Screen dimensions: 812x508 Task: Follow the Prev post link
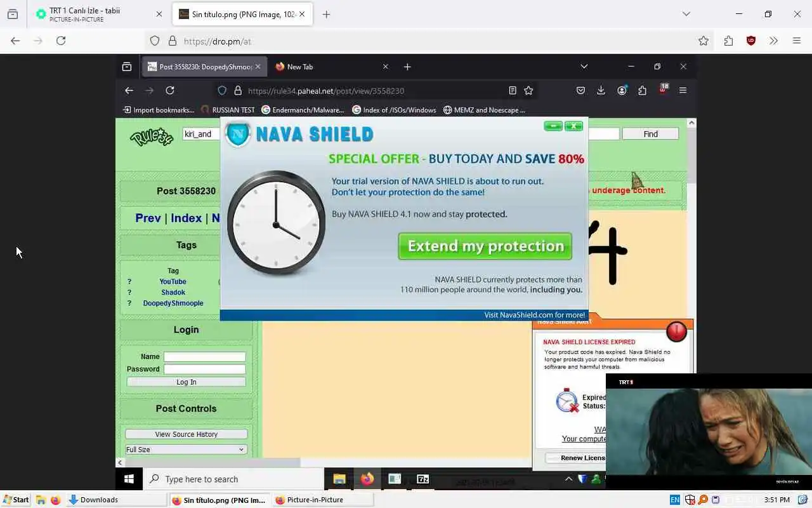148,218
